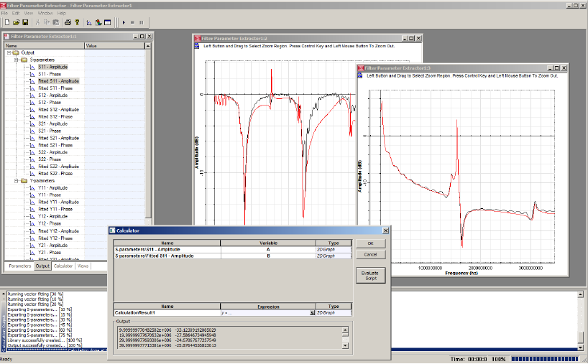Select Fitted S21 - Amplitude tree item
This screenshot has width=588, height=364.
tap(59, 138)
